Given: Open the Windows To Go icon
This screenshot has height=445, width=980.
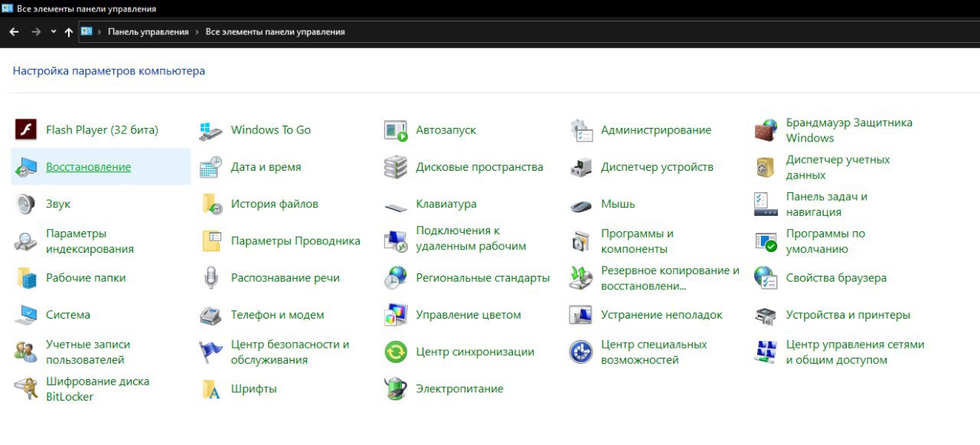Looking at the screenshot, I should 211,130.
